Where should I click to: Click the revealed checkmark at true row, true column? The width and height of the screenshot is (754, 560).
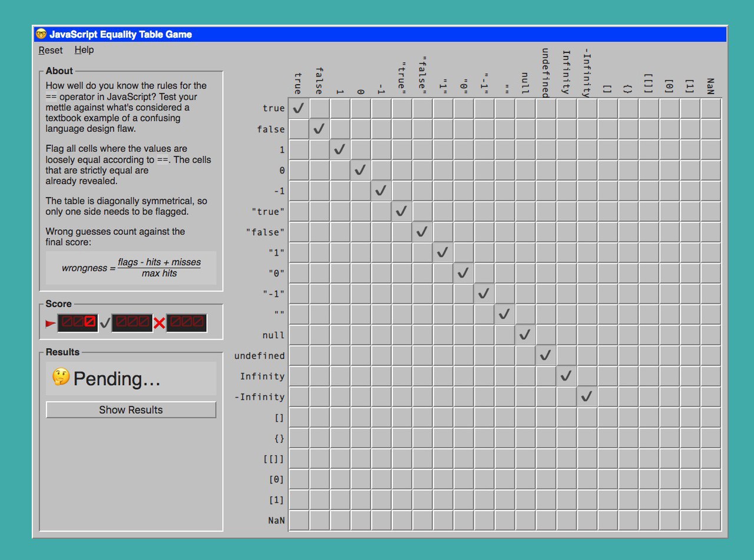[x=299, y=108]
